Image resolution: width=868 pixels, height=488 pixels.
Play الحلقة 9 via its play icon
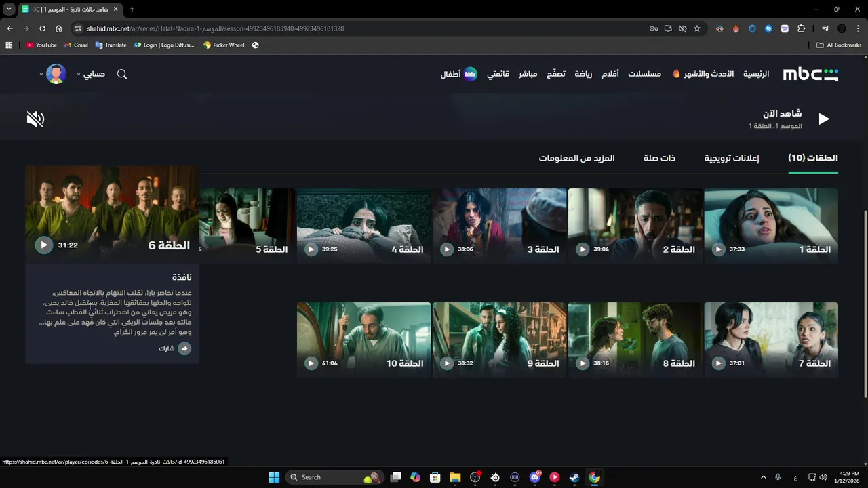pyautogui.click(x=446, y=363)
